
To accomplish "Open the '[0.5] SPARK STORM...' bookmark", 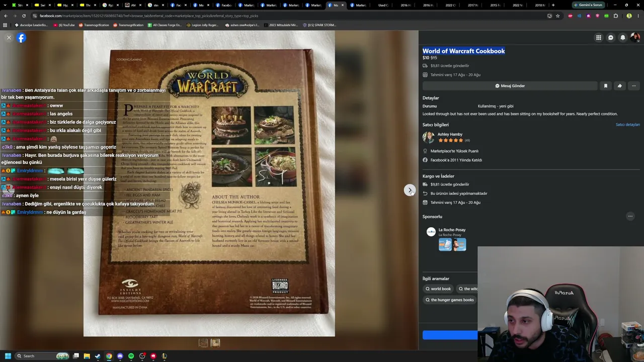I will 319,25.
